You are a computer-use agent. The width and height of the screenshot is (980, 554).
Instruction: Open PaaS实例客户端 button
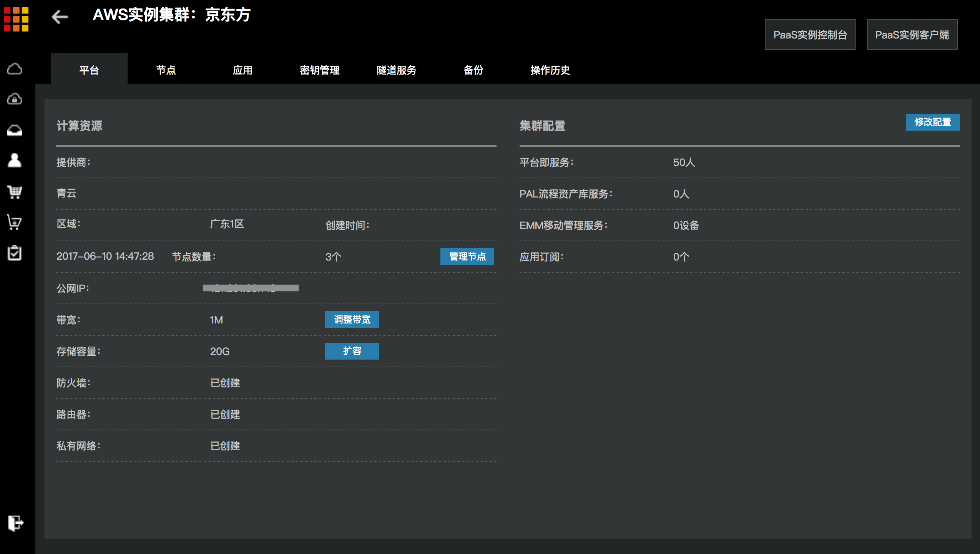[x=912, y=35]
